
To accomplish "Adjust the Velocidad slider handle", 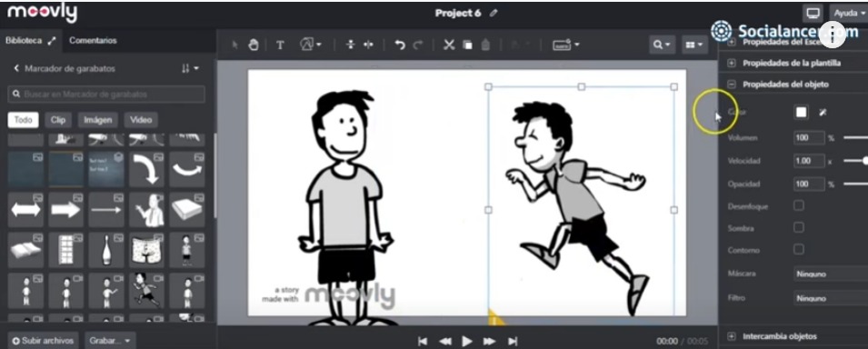I will click(x=865, y=161).
